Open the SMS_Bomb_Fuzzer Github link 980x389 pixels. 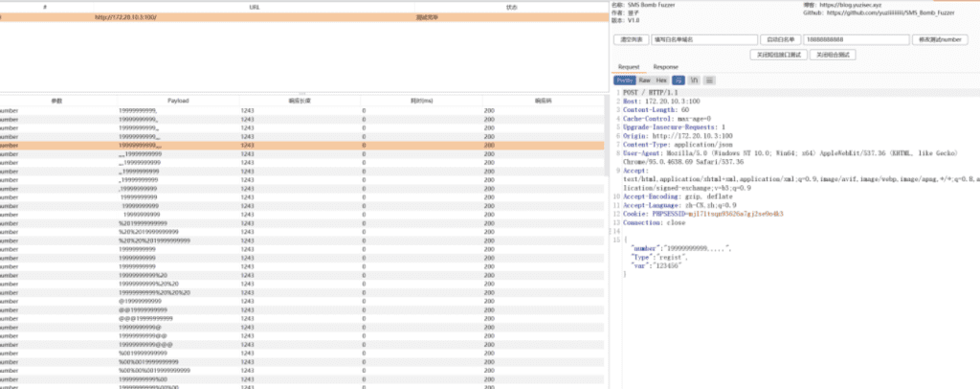890,11
